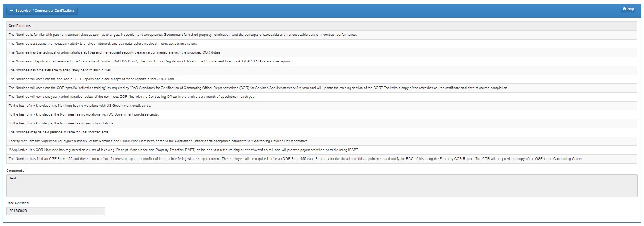This screenshot has height=226, width=644.
Task: Select the row about time available for duties
Action: [60, 70]
